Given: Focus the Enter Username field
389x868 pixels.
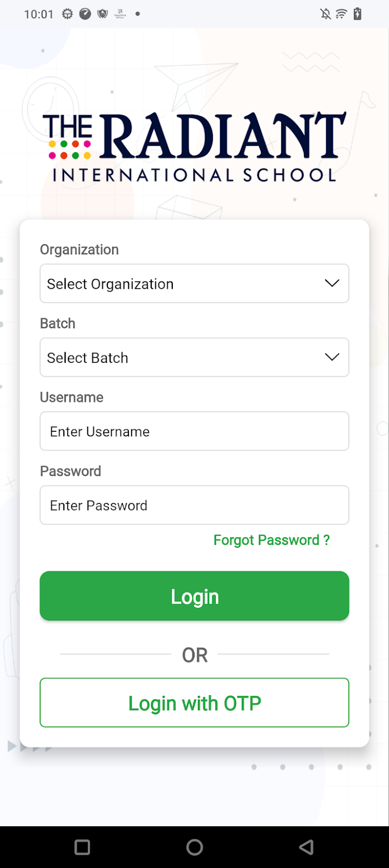Looking at the screenshot, I should click(x=194, y=431).
